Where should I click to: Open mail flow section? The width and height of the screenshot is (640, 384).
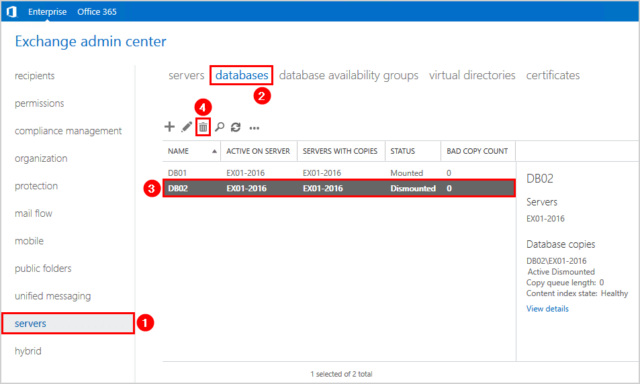[x=33, y=213]
